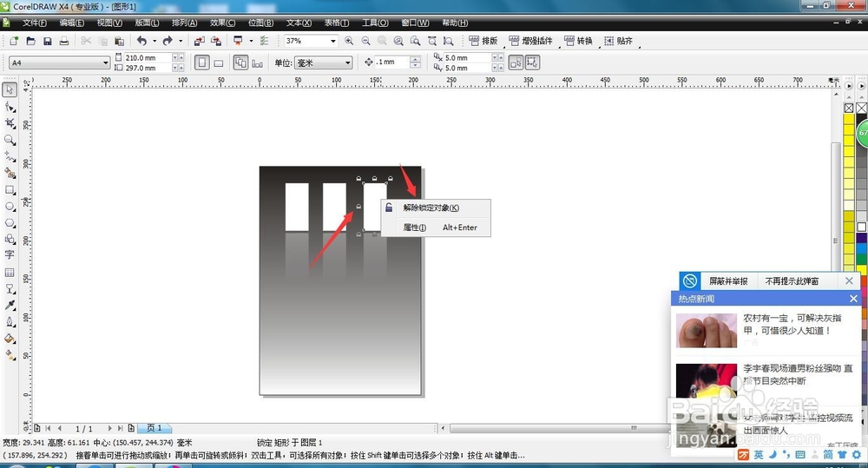This screenshot has width=868, height=468.
Task: Save the document
Action: (48, 41)
